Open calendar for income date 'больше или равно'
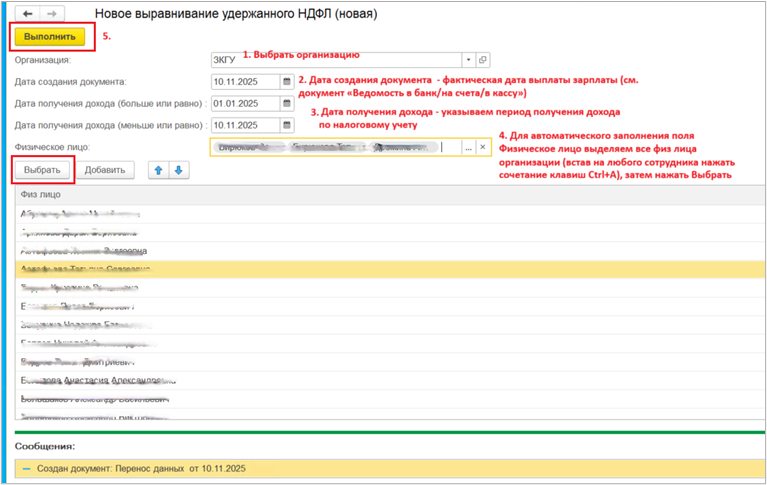This screenshot has height=485, width=767. [287, 104]
